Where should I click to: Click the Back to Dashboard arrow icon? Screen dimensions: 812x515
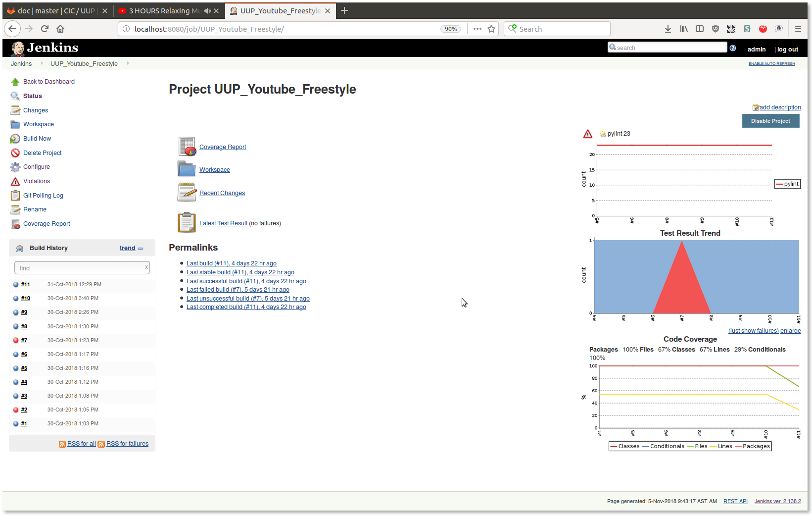pyautogui.click(x=15, y=82)
